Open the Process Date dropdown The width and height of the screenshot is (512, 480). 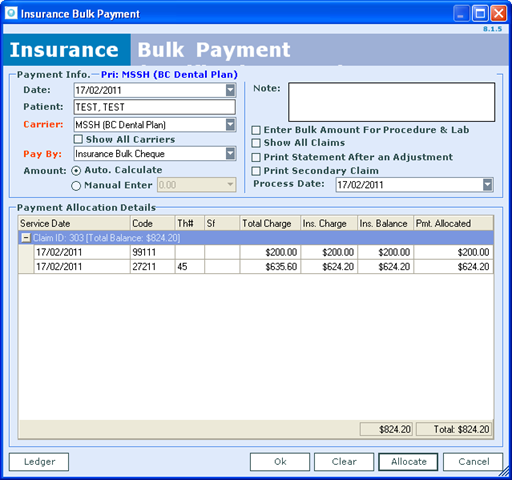pos(488,184)
